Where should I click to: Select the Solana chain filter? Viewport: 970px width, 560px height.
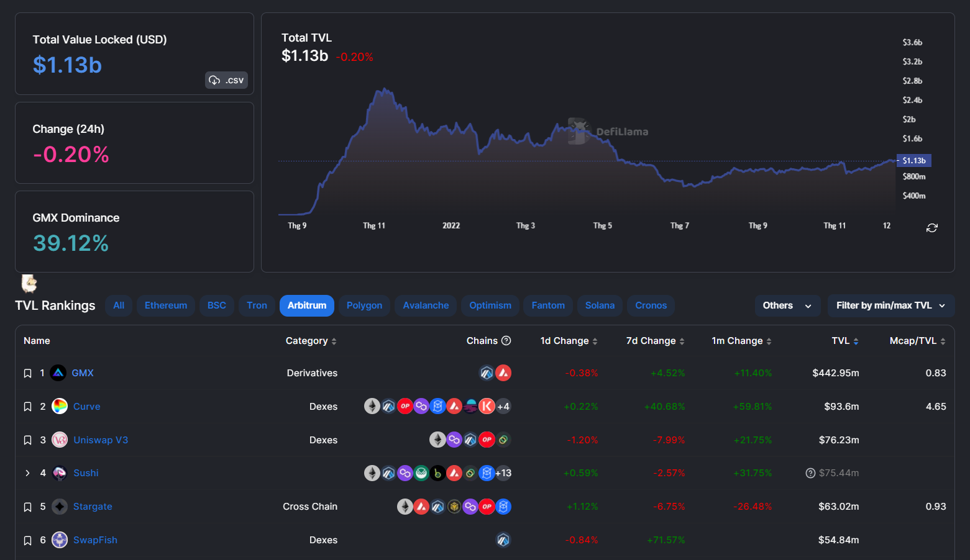click(x=600, y=305)
